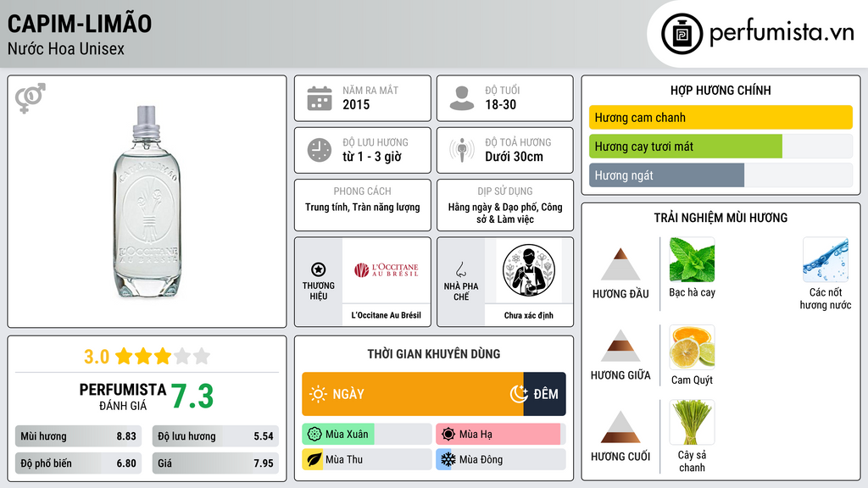Open the Cây sả chanh lemongrass thumbnail

(692, 423)
